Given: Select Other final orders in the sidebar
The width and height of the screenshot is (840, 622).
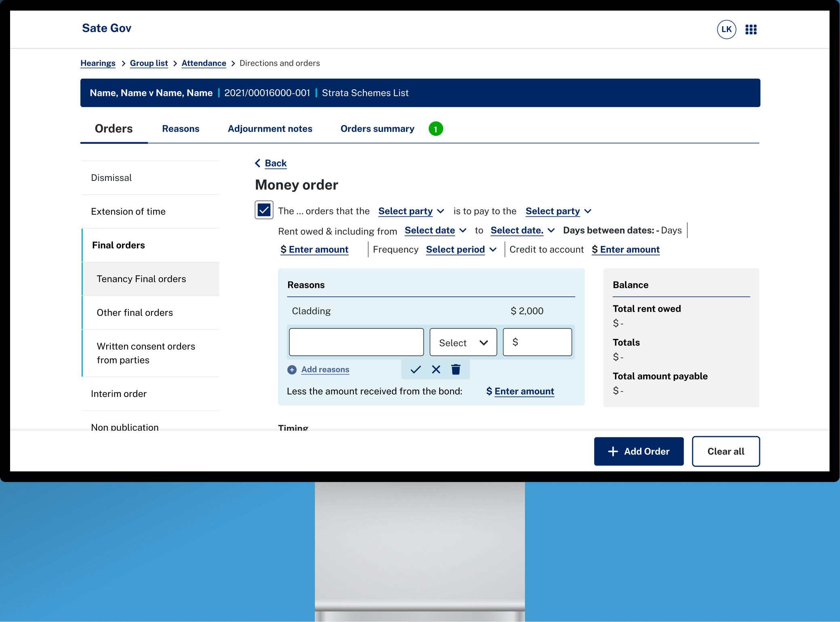Looking at the screenshot, I should (151, 313).
